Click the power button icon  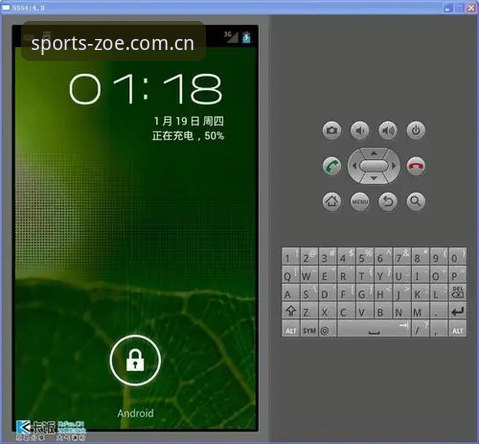point(416,130)
